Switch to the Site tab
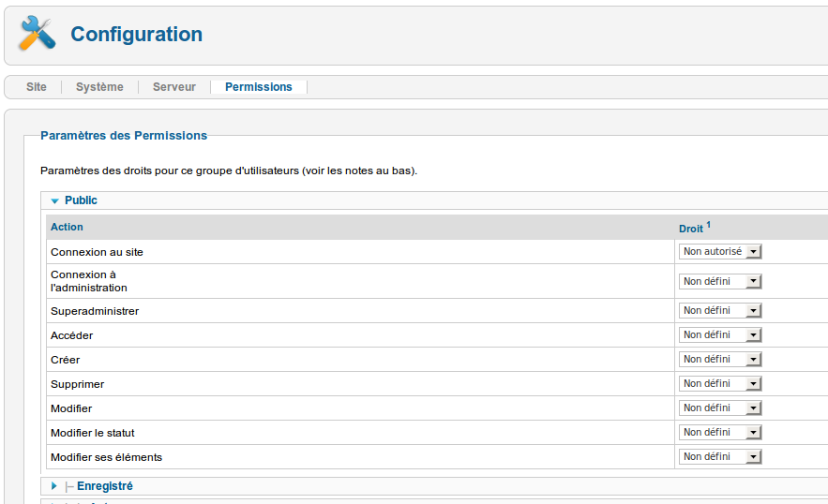 tap(37, 87)
